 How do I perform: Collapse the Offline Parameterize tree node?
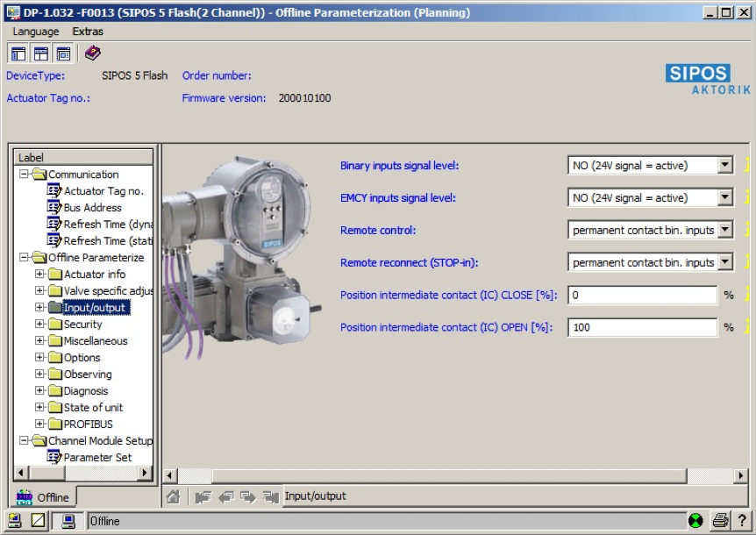click(x=24, y=257)
